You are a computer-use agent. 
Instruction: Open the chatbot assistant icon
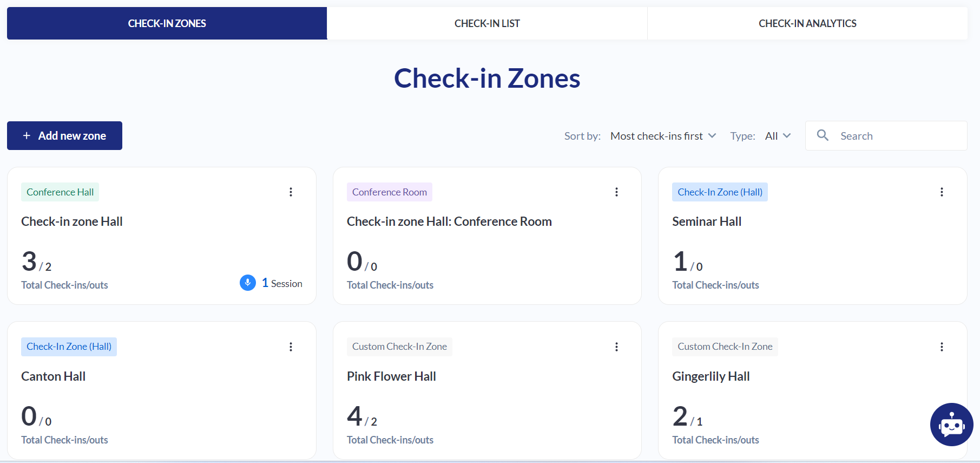coord(951,425)
